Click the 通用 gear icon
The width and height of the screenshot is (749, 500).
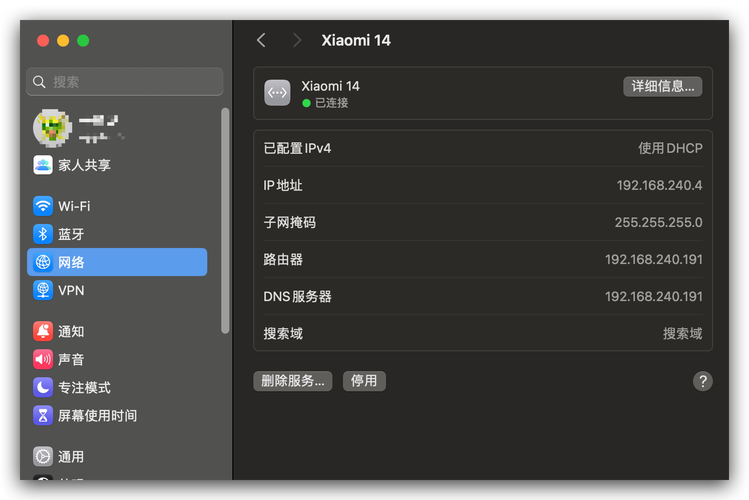[x=43, y=457]
